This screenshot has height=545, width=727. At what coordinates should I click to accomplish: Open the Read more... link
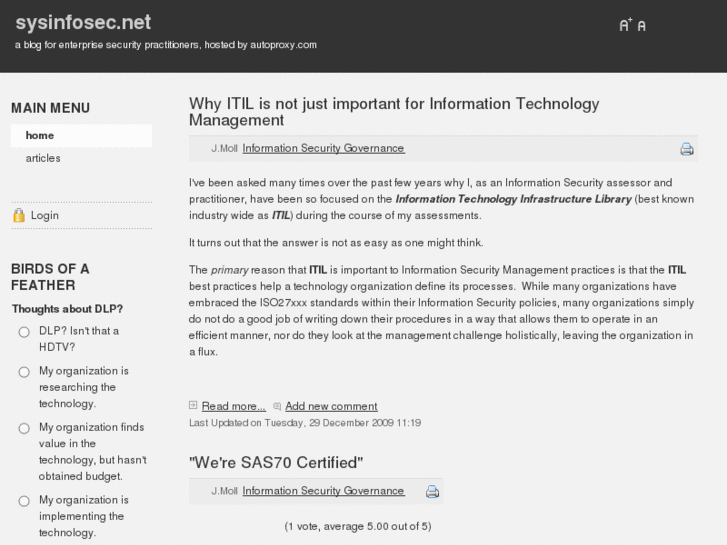pos(233,406)
